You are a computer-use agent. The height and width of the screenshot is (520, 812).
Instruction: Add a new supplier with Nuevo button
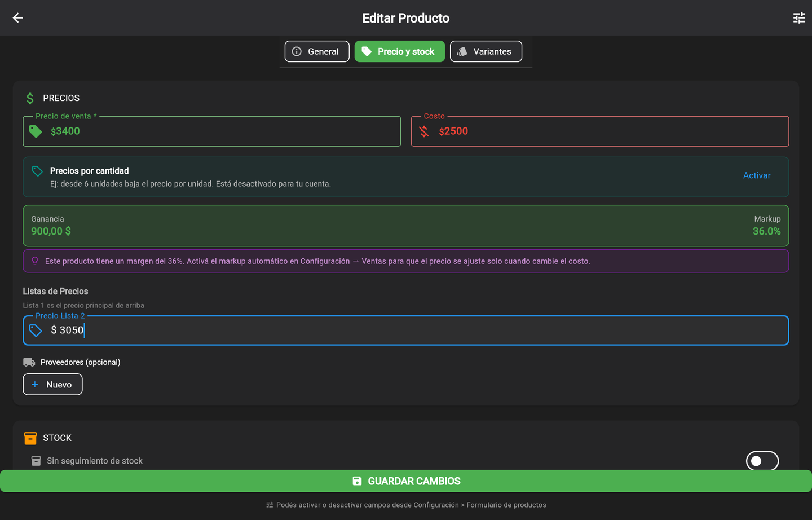pyautogui.click(x=52, y=385)
